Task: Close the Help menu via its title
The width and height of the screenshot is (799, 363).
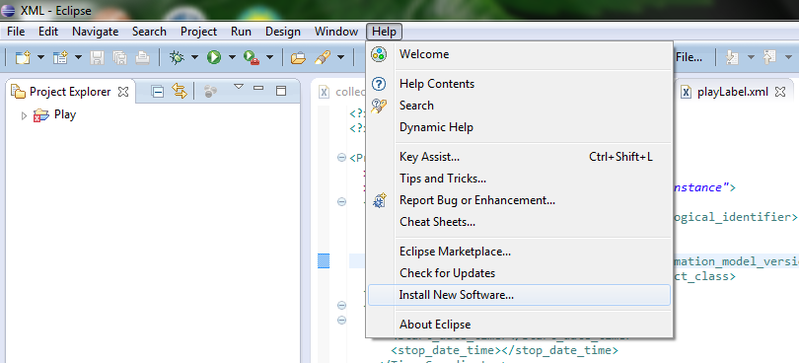Action: tap(384, 32)
